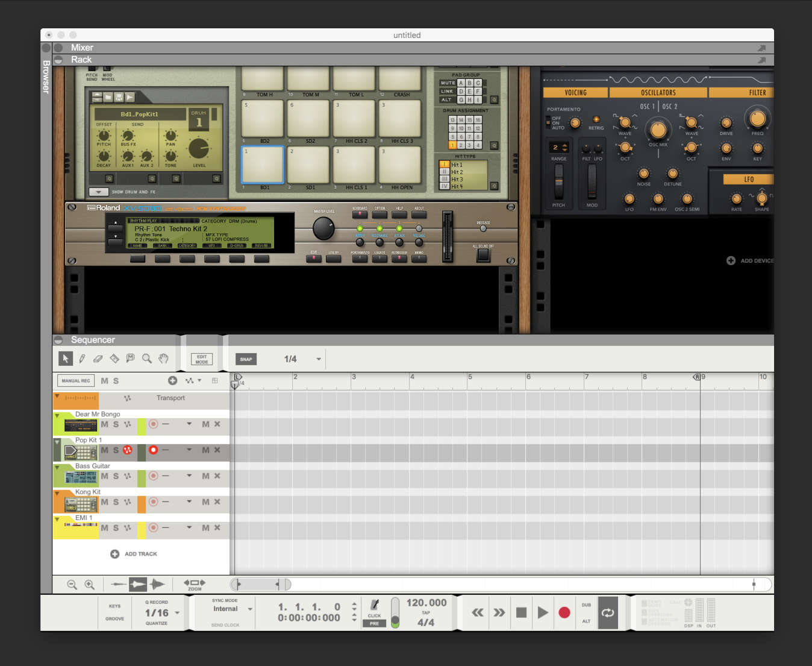Solo the Bass Guitar track
812x666 pixels.
(x=116, y=476)
